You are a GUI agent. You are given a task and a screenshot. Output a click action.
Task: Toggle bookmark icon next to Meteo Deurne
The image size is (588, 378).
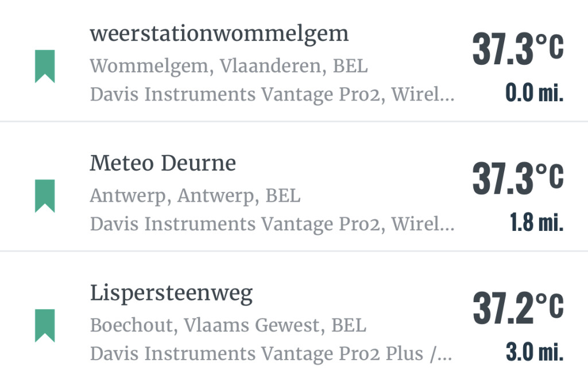point(45,196)
